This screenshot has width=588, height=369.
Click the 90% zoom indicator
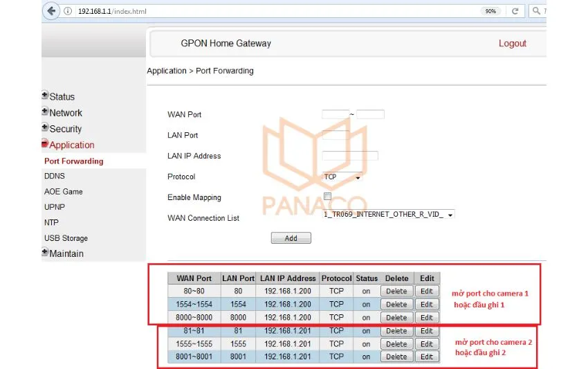(490, 11)
